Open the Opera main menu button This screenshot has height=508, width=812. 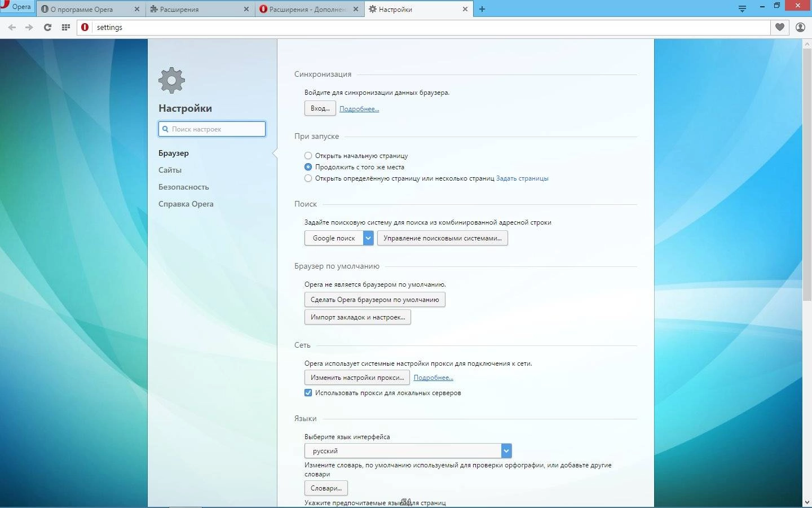[x=16, y=7]
